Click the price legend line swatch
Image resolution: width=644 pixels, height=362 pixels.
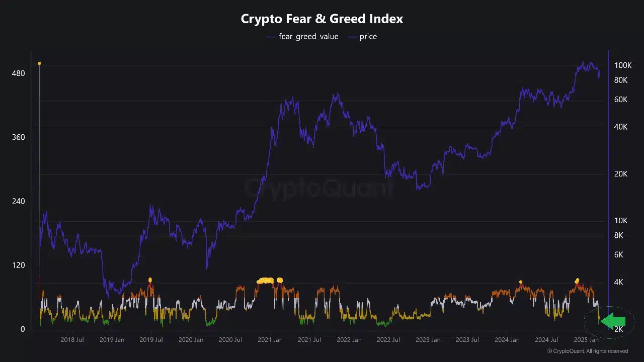(x=352, y=37)
